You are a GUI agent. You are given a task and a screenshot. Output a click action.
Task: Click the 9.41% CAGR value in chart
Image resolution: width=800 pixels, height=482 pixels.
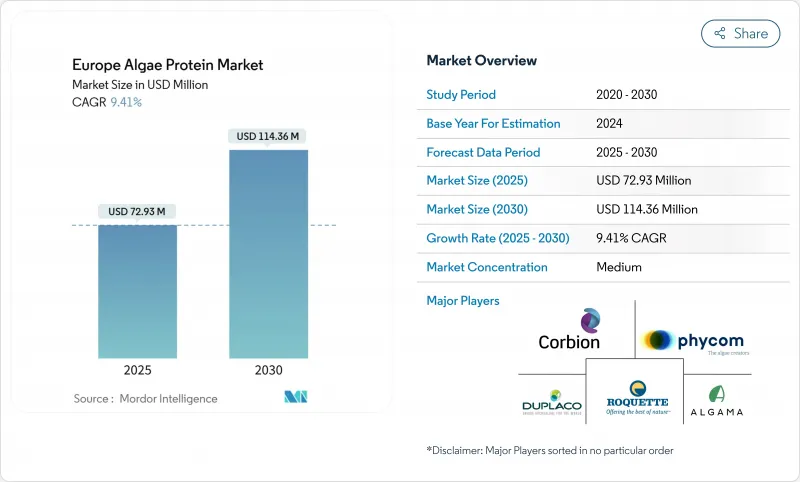tap(125, 102)
